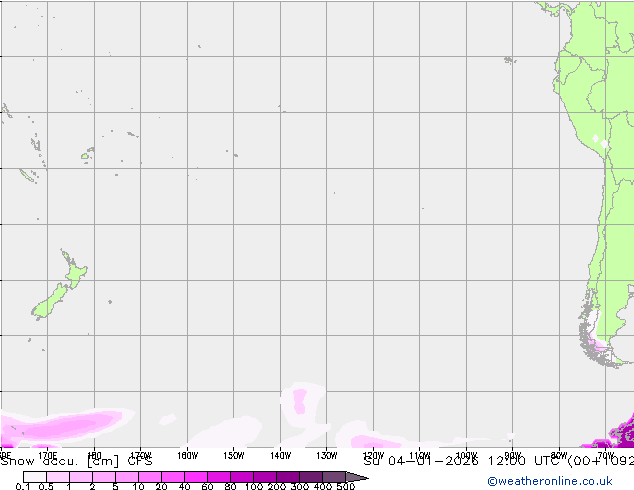Click the 170E longitude label
Viewport: 634px width, 490px height.
tap(47, 456)
